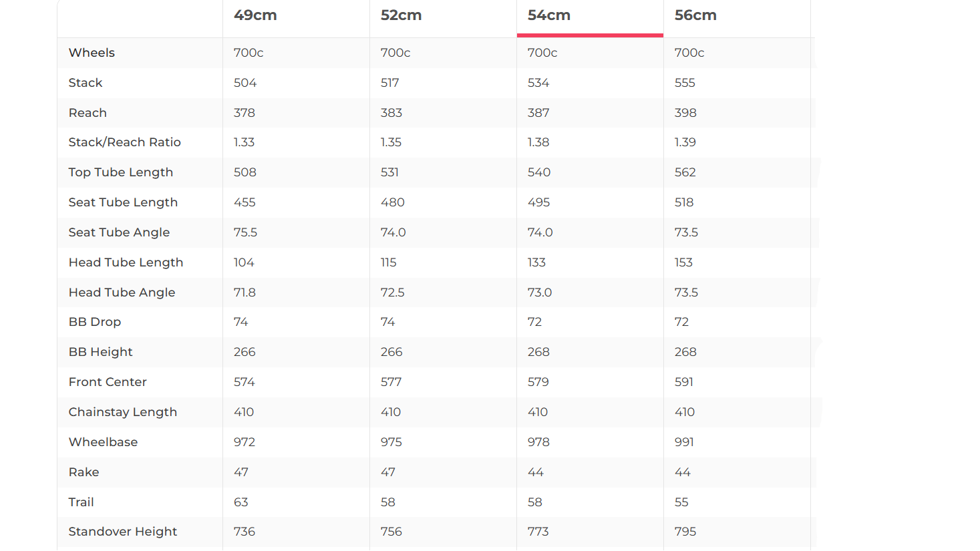Select the 49cm size column header
Screen dimensions: 980x551
point(255,15)
